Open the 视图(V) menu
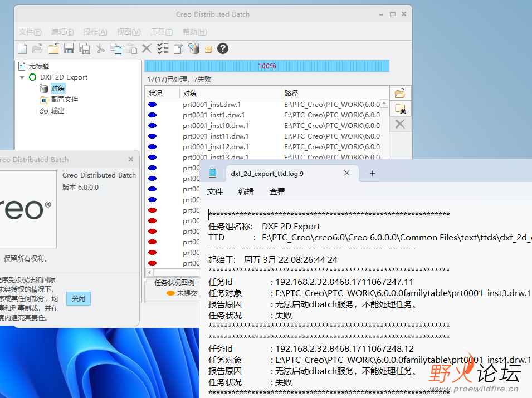 129,32
